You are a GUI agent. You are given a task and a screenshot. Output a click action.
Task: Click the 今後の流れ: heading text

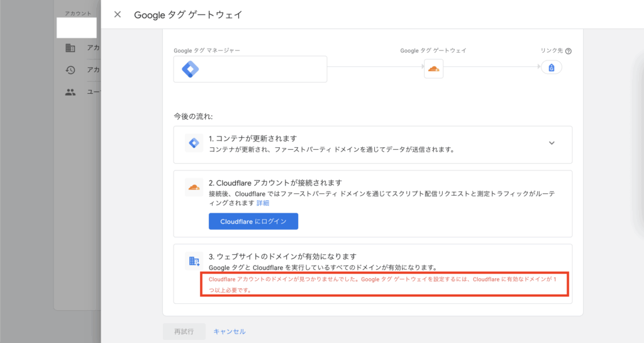(193, 116)
